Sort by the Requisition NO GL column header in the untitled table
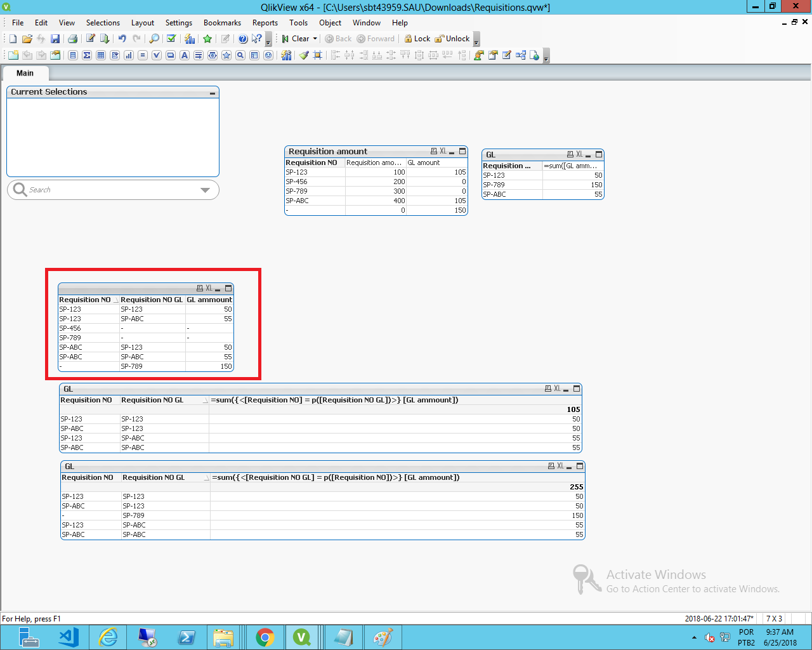The width and height of the screenshot is (812, 650). click(152, 300)
